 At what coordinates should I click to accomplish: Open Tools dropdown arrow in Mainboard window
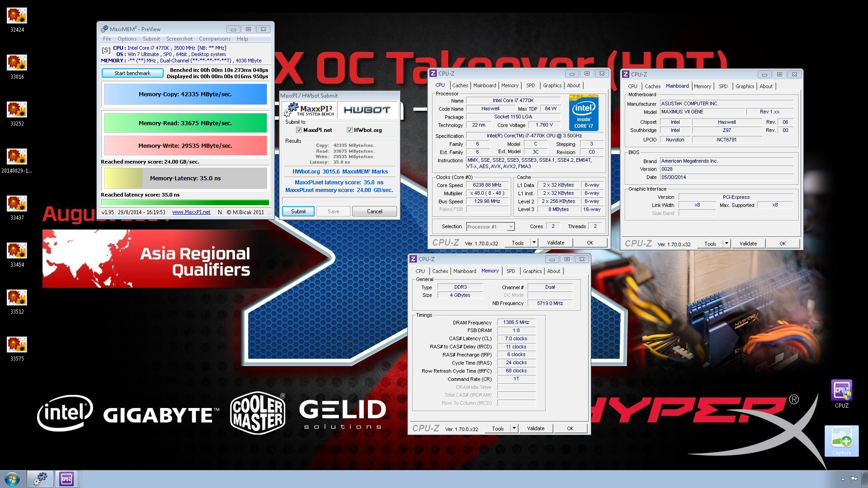tap(726, 244)
